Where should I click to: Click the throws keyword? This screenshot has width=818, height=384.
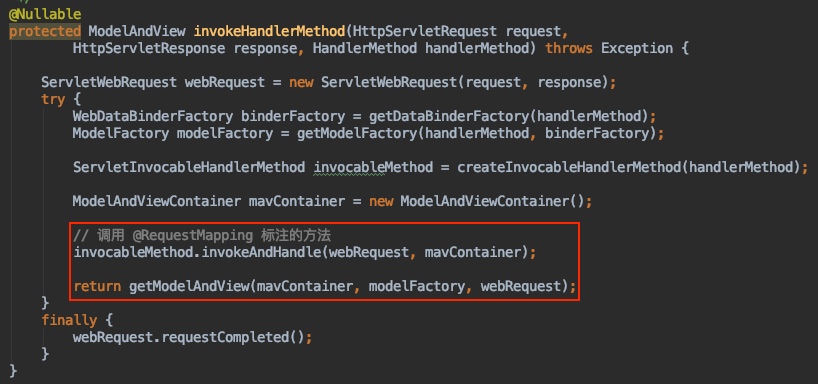click(569, 49)
